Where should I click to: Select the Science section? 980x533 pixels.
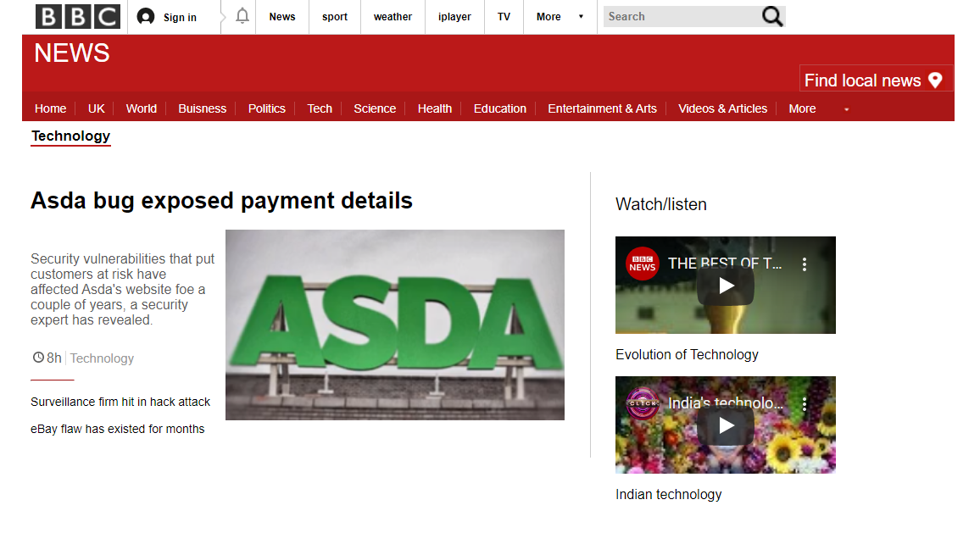[375, 108]
